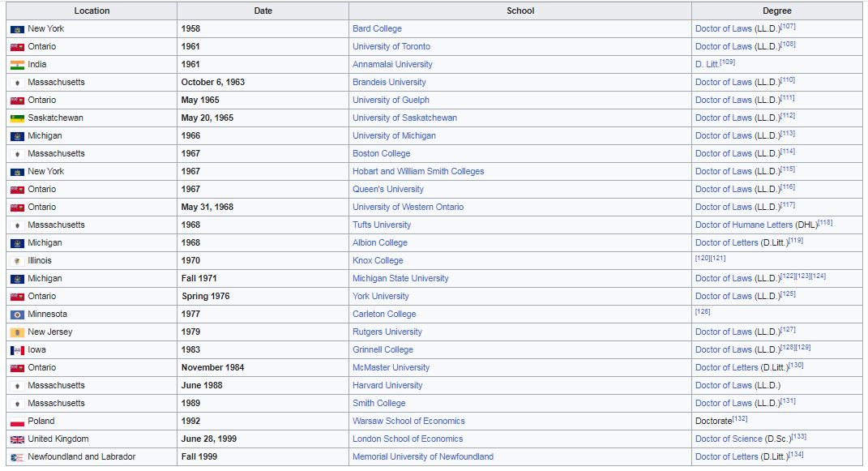Click the Doctor of Science degree link
The width and height of the screenshot is (868, 471).
point(729,439)
